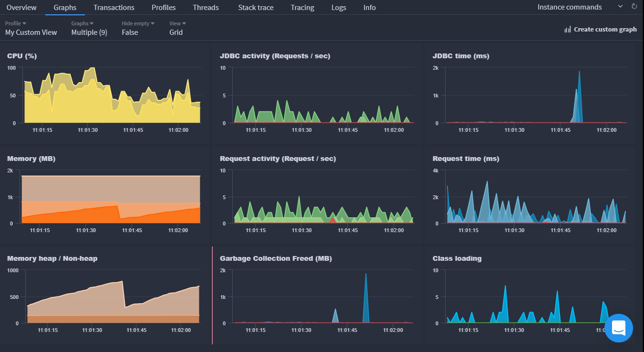Expand the Instance commands chevron
Screen dimensions: 644x352
click(620, 7)
